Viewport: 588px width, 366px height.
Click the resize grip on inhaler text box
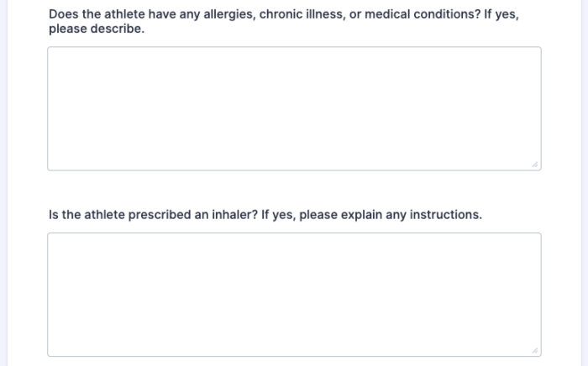[x=535, y=351]
